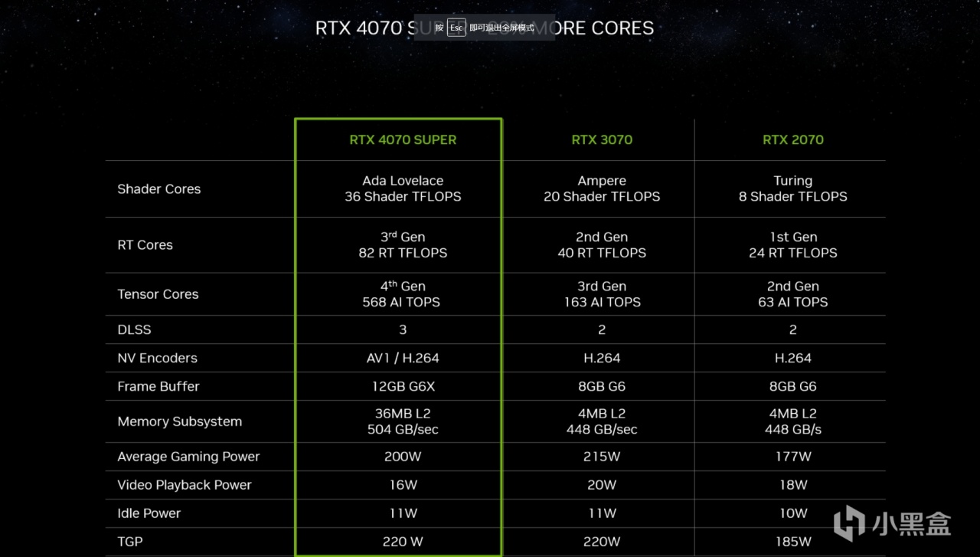Select the RTX 3070 column header
Screen dimensions: 980x557
tap(602, 139)
